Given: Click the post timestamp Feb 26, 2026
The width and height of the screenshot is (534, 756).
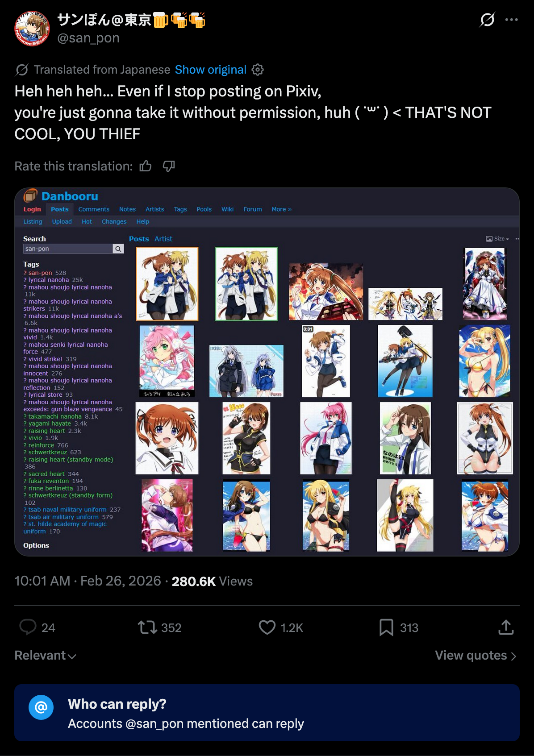Looking at the screenshot, I should 121,581.
